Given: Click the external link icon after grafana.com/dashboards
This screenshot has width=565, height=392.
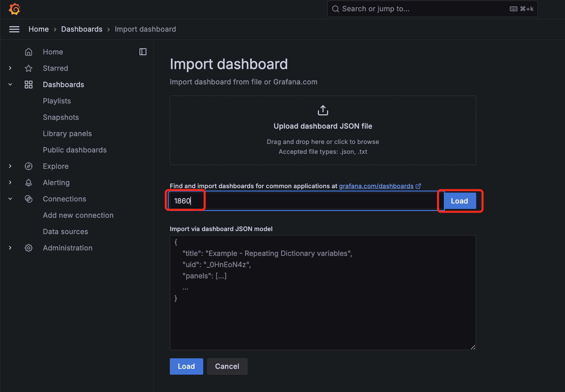Looking at the screenshot, I should (x=418, y=186).
